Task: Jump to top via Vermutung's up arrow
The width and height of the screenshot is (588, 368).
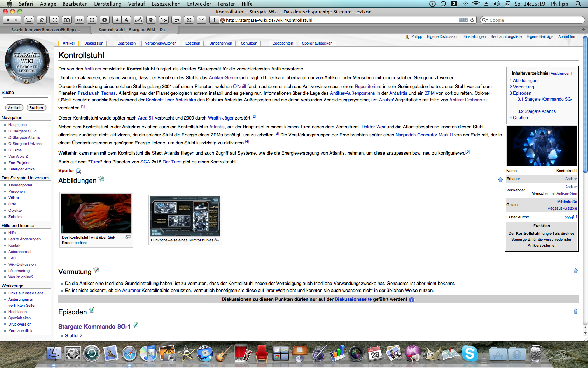Action: (575, 271)
